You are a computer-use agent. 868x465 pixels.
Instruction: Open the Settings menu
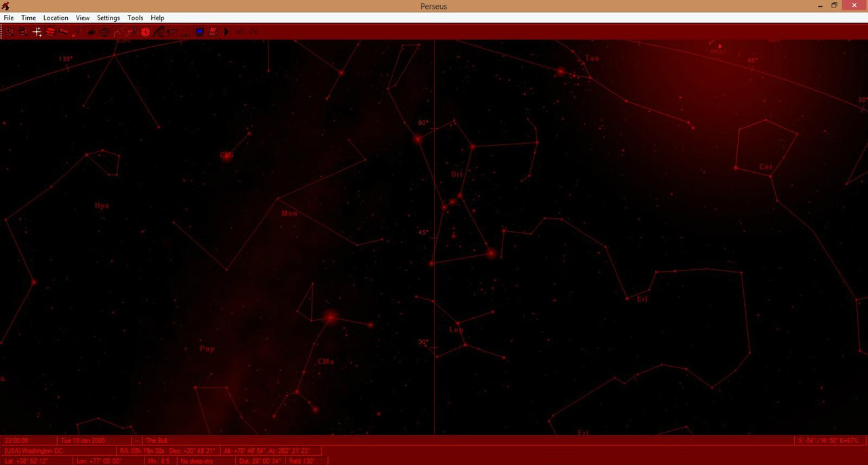(x=108, y=18)
